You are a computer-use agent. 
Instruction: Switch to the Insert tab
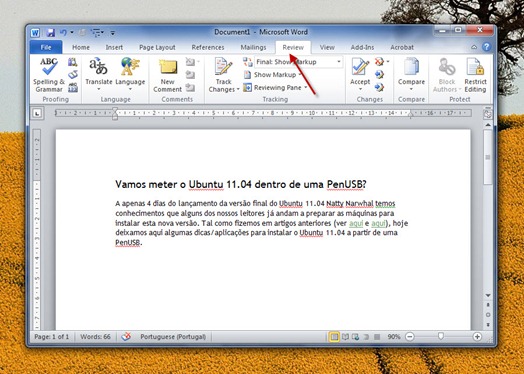pyautogui.click(x=114, y=47)
